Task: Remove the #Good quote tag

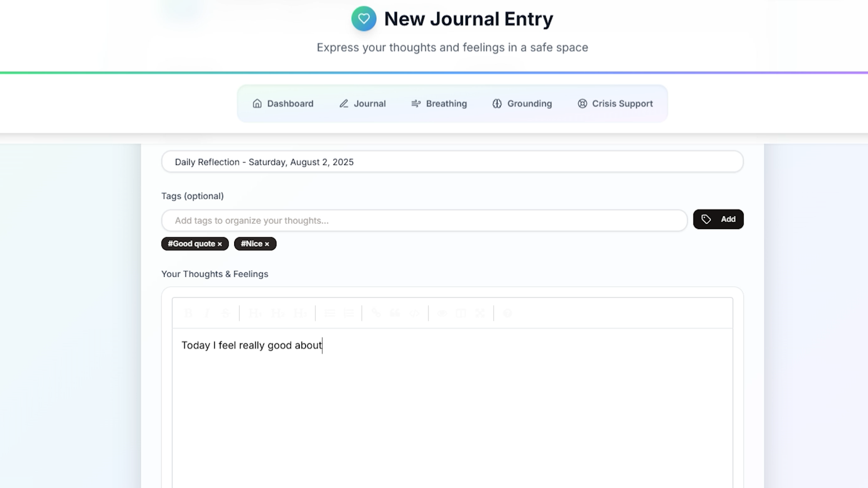Action: point(220,244)
